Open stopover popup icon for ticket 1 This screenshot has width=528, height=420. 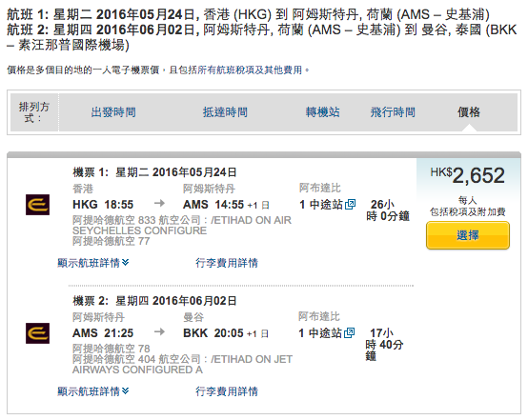[350, 204]
